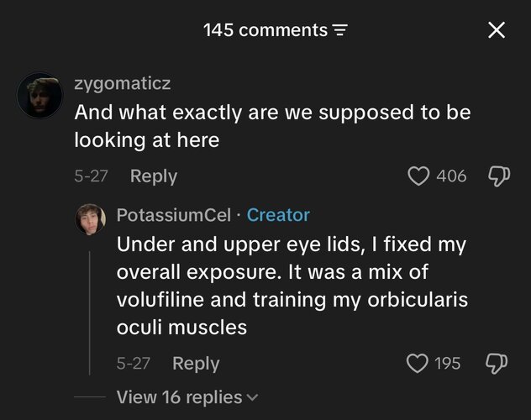
Task: Select zygomaticz's comment text
Action: click(x=272, y=126)
